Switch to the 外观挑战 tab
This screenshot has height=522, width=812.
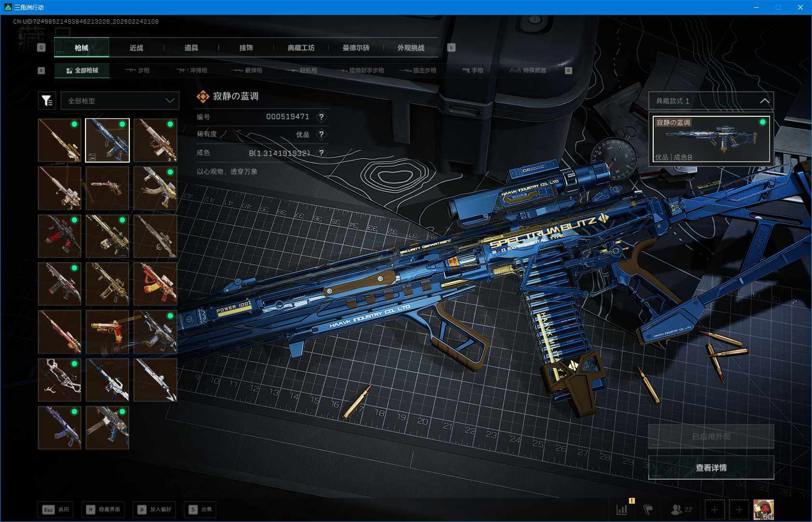pos(411,48)
